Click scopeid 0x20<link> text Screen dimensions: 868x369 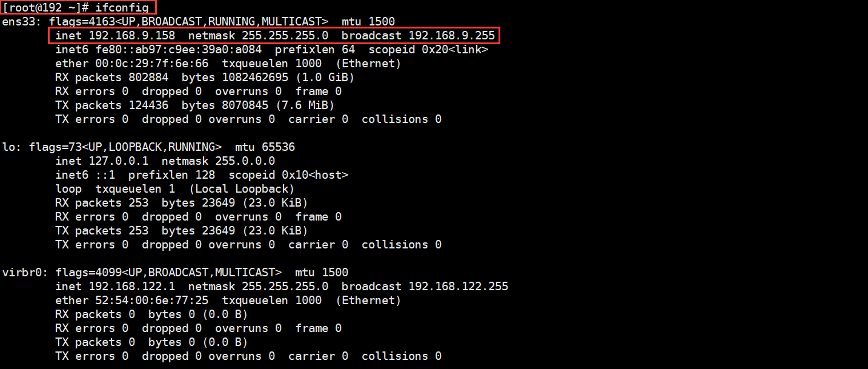point(428,50)
